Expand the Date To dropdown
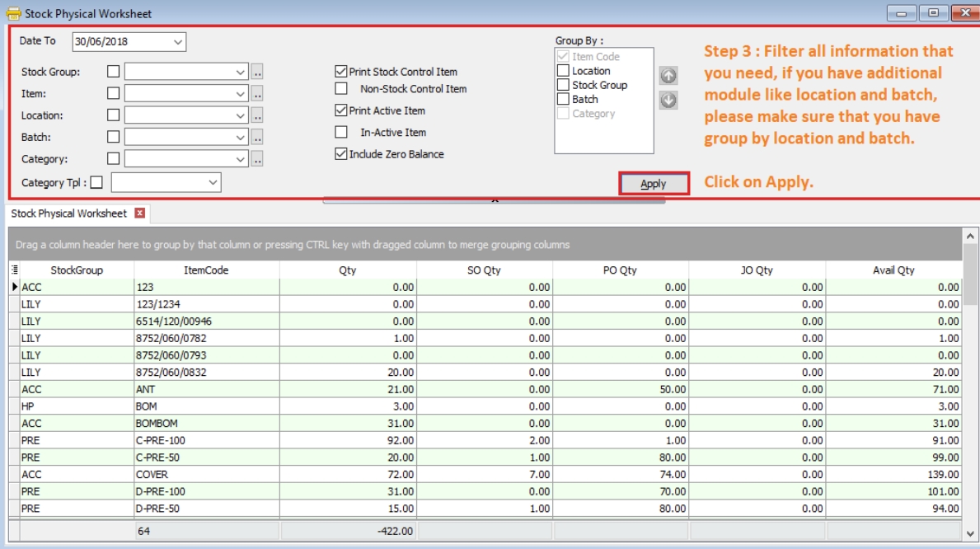Screen dimensions: 980x549 pos(178,42)
